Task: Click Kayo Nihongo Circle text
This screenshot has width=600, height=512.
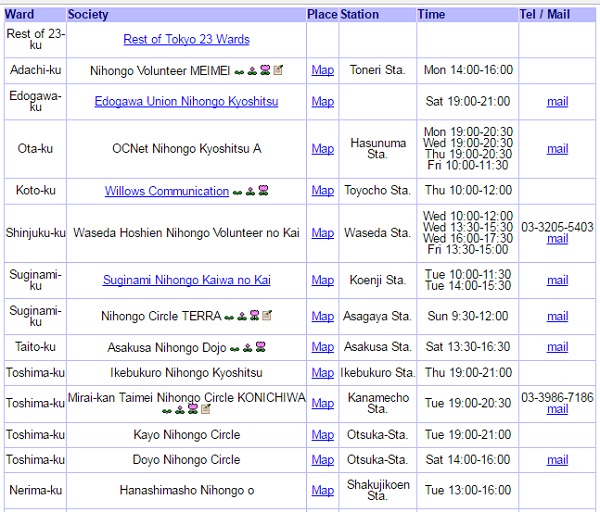Action: click(x=187, y=435)
